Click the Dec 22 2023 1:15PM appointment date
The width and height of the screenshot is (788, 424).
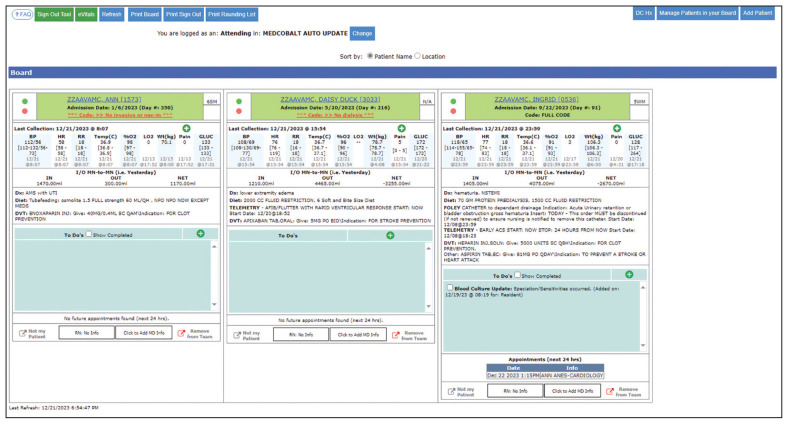coord(513,375)
